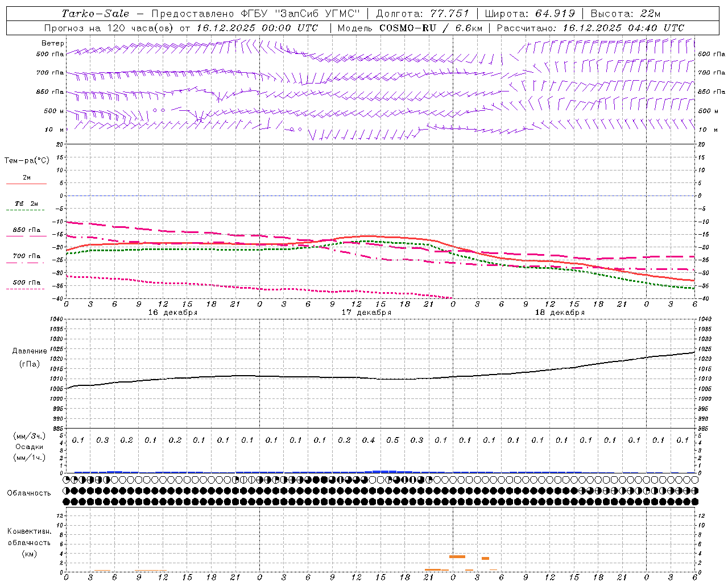
Task: Click the 10 м wind level label on left
Action: point(54,130)
